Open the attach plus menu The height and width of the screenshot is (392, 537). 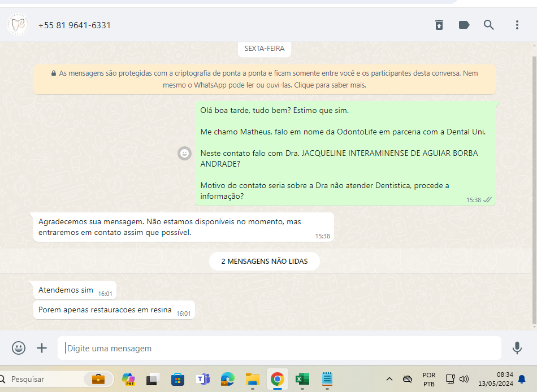[42, 348]
